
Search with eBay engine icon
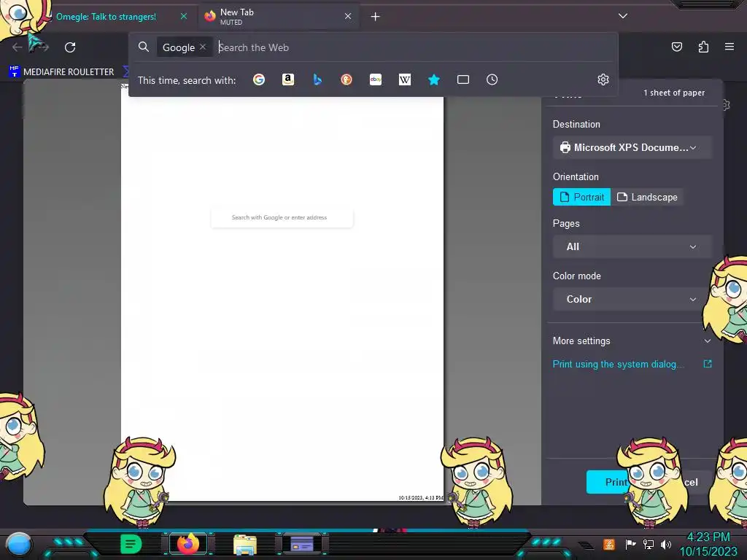376,79
